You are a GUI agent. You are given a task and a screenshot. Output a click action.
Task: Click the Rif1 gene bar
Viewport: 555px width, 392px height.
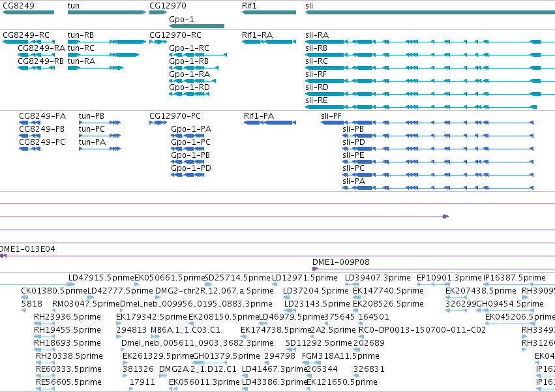pos(269,12)
